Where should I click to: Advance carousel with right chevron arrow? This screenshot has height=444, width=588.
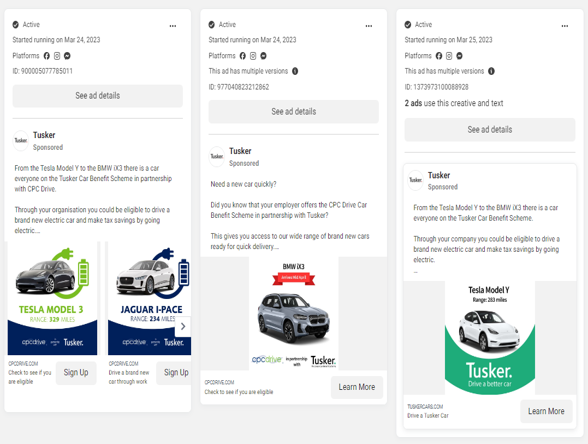pyautogui.click(x=183, y=326)
